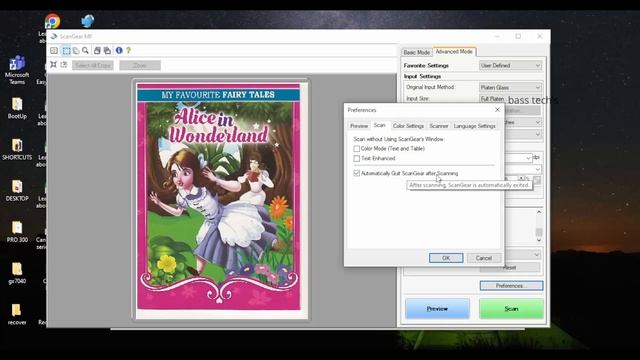
Task: Open the SHORTCUTS desktop folder
Action: click(x=17, y=149)
